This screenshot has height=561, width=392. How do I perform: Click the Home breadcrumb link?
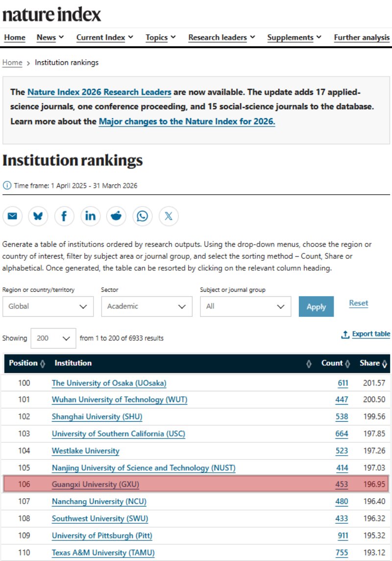click(x=12, y=62)
